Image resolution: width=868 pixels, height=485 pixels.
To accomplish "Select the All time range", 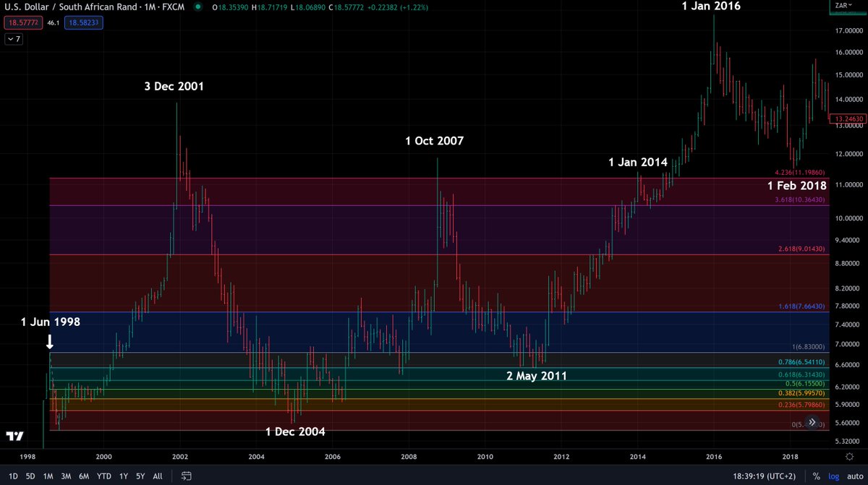I will click(x=158, y=476).
